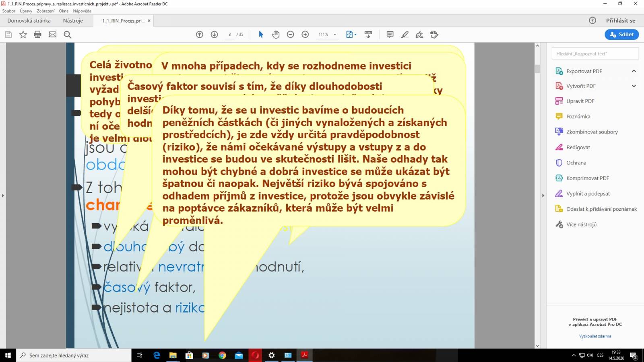Open Task View in the taskbar

pos(140,355)
